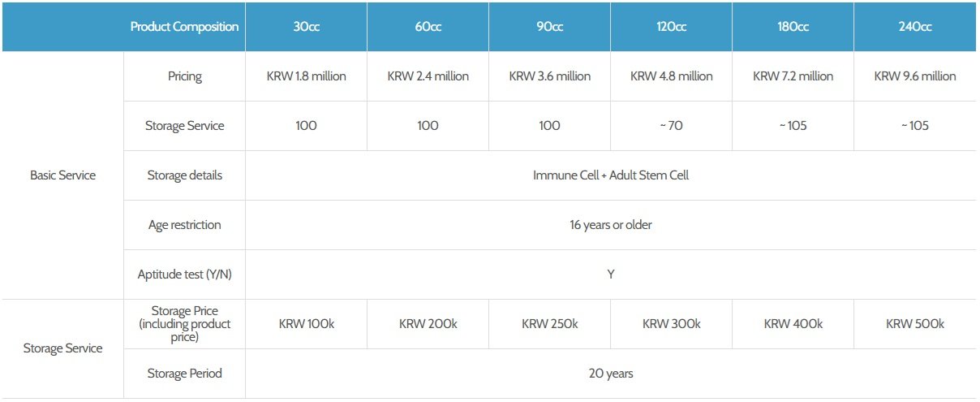Click the KRW 4.8 million pricing cell

pyautogui.click(x=671, y=76)
